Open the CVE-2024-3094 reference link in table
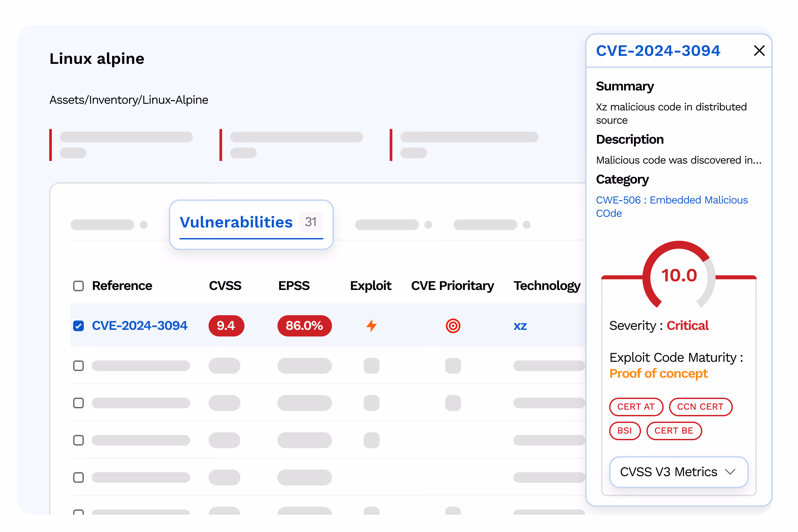Image resolution: width=798 pixels, height=532 pixels. [x=139, y=326]
